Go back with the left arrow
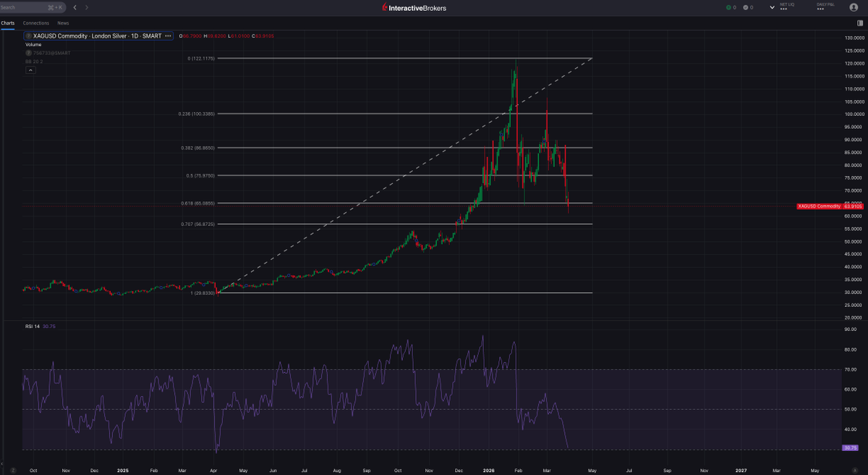 click(75, 7)
